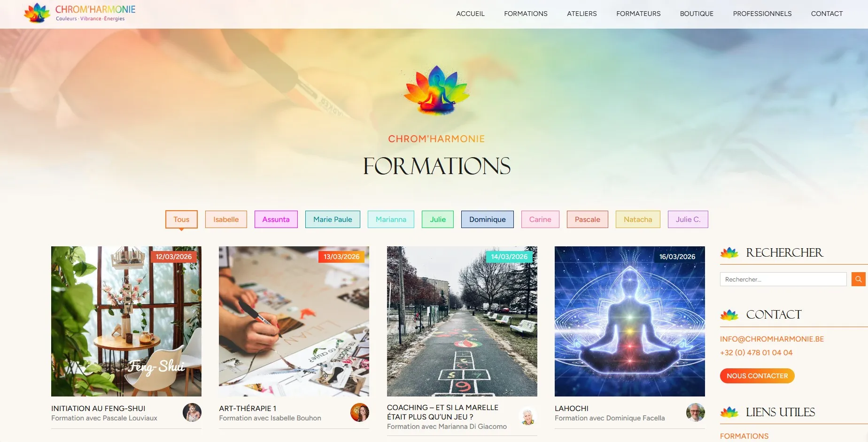Open the Feng-Shui formation image
Viewport: 868px width, 442px height.
coord(126,321)
